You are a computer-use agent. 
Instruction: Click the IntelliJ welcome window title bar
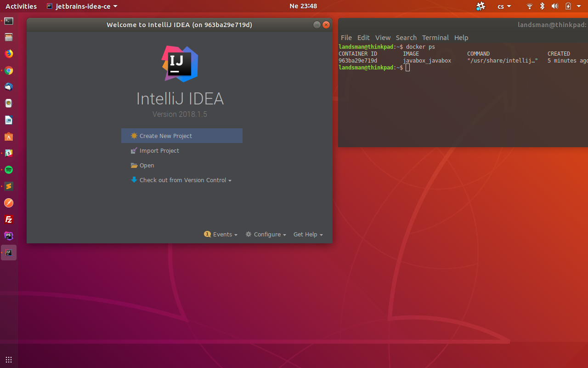click(x=179, y=25)
